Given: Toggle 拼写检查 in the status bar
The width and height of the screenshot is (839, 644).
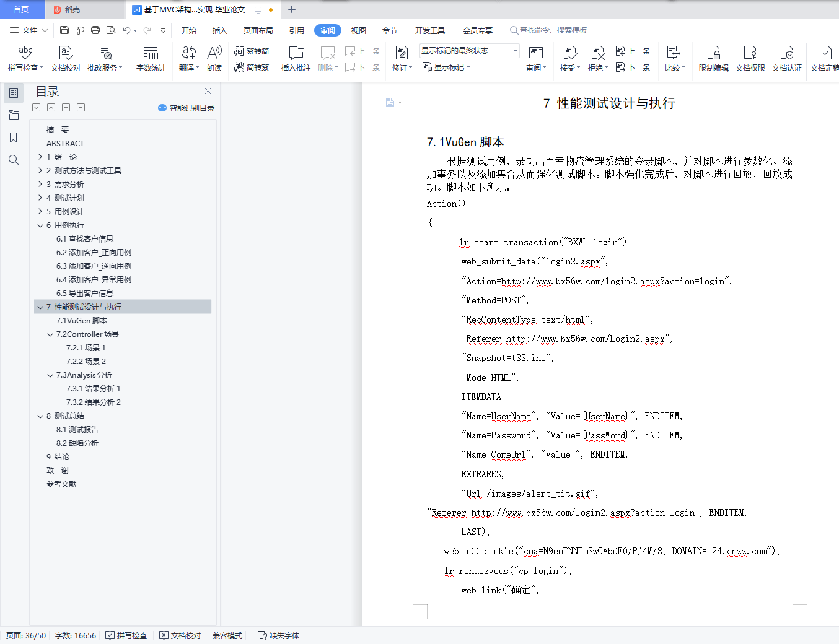Looking at the screenshot, I should tap(126, 635).
